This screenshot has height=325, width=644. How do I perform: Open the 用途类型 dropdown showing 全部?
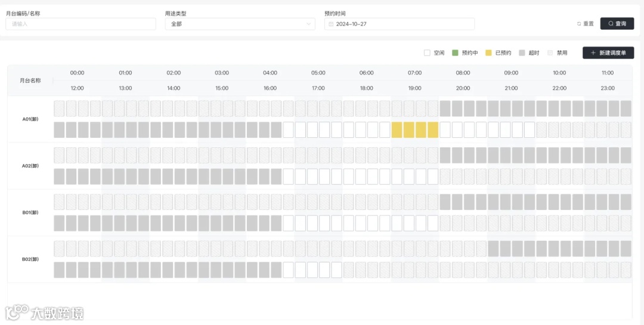click(x=240, y=24)
